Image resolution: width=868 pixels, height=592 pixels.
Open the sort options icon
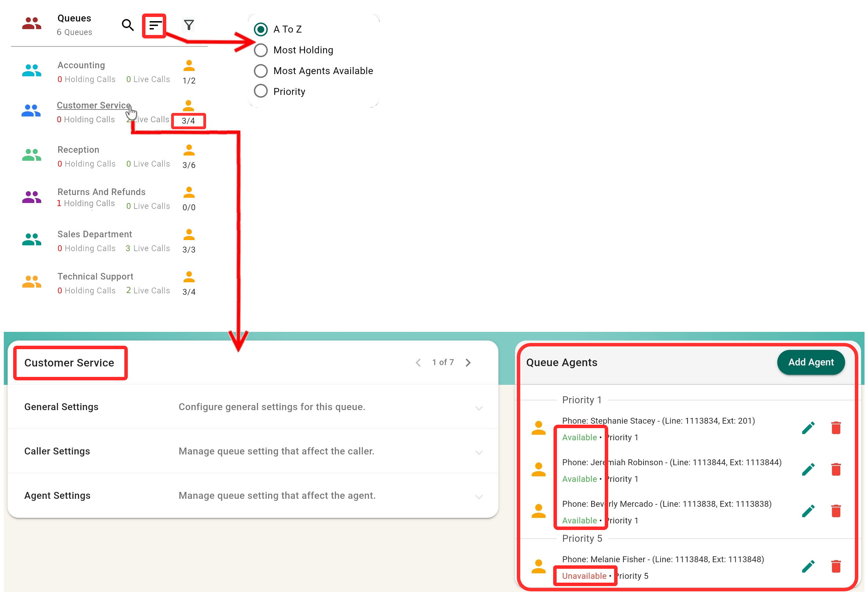[x=154, y=25]
